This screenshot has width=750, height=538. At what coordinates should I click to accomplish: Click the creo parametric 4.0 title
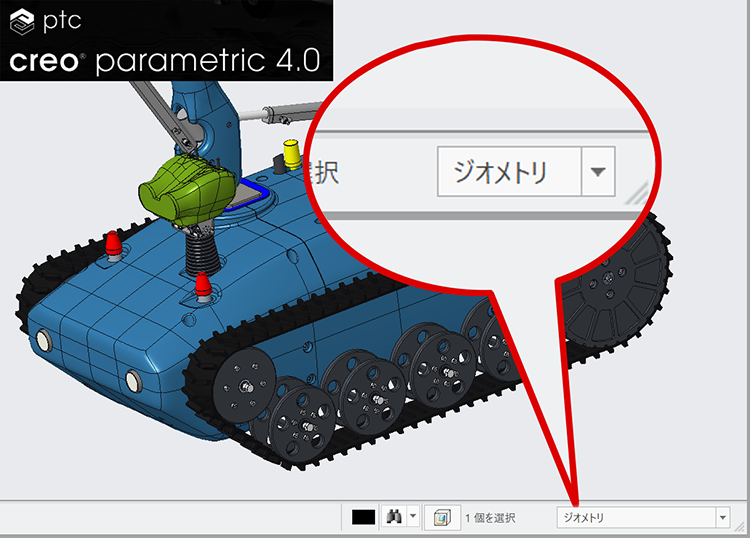pos(165,60)
